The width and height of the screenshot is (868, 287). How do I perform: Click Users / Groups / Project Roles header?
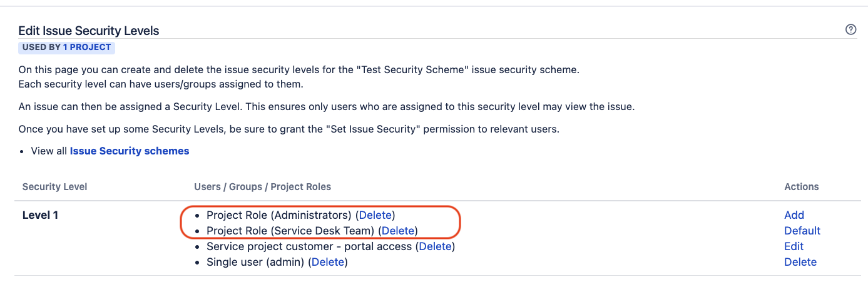tap(262, 186)
